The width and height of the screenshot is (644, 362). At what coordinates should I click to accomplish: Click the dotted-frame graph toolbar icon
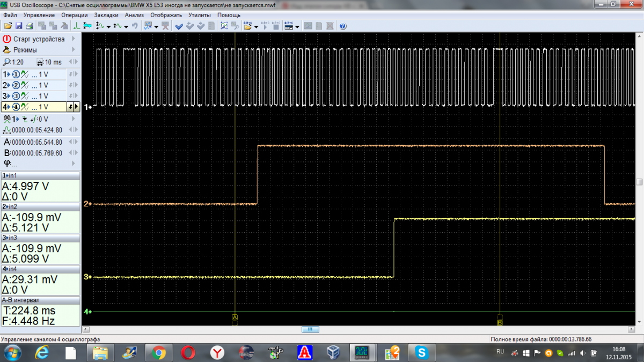point(224,26)
